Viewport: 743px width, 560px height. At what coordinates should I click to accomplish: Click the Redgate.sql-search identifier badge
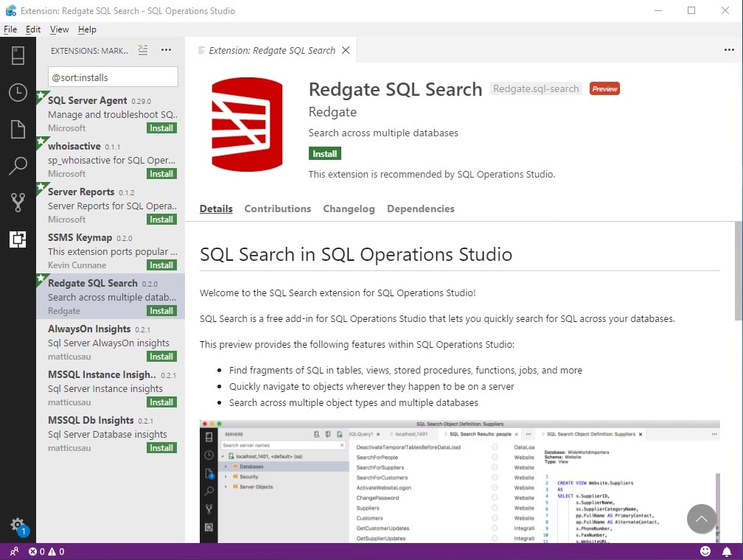[x=536, y=88]
